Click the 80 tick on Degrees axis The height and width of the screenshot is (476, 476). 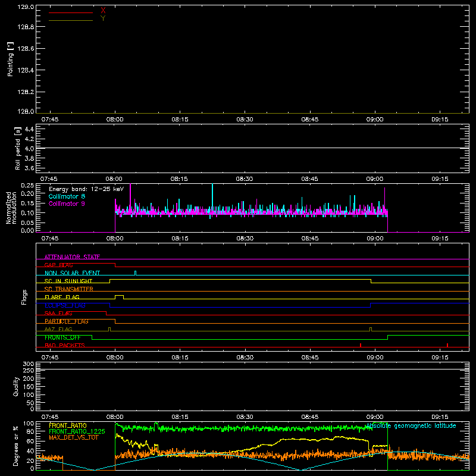click(x=30, y=431)
